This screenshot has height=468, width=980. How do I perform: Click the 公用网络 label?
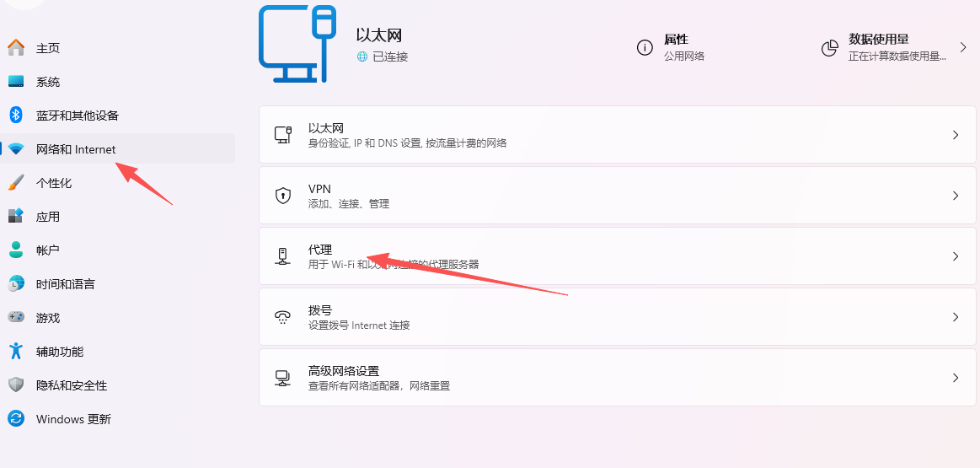684,56
